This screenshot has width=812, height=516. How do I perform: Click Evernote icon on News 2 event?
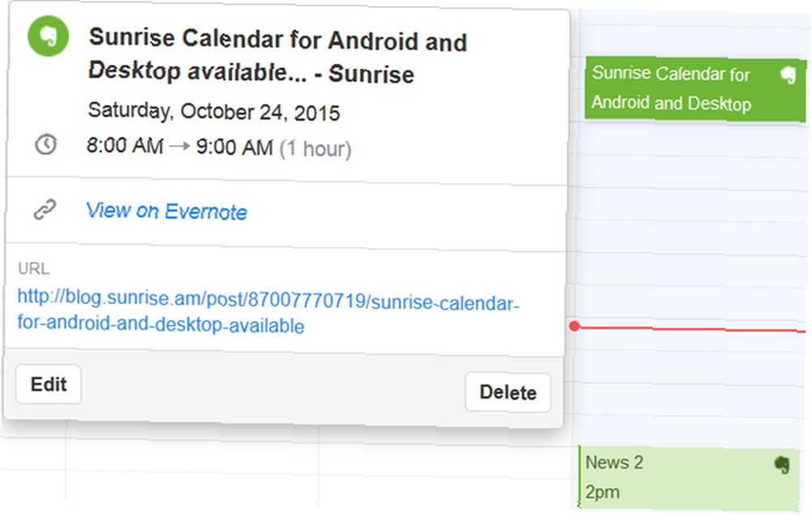tap(782, 465)
